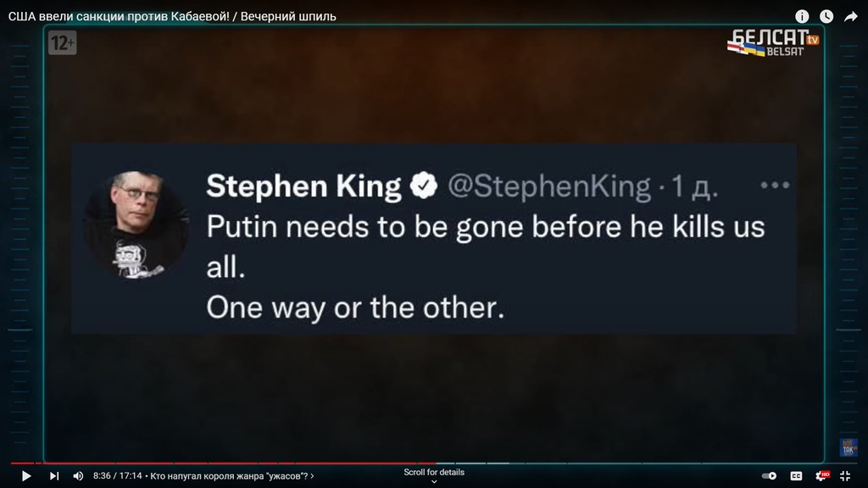Click the Belsat TV channel logo
868x488 pixels.
click(773, 42)
